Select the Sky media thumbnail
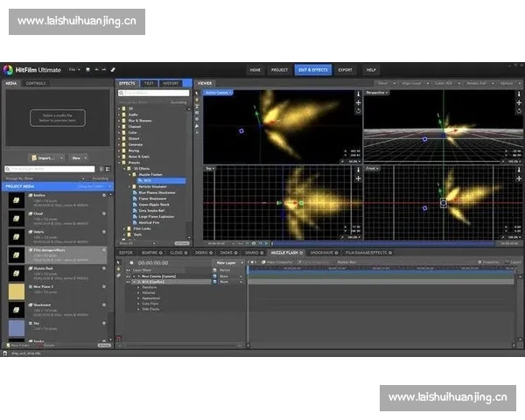The width and height of the screenshot is (525, 420). 17,328
